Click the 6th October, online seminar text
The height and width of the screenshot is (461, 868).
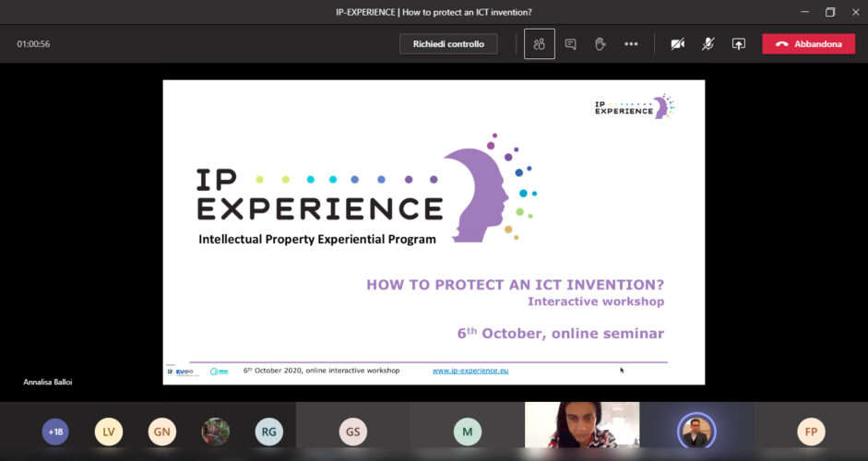pos(560,333)
